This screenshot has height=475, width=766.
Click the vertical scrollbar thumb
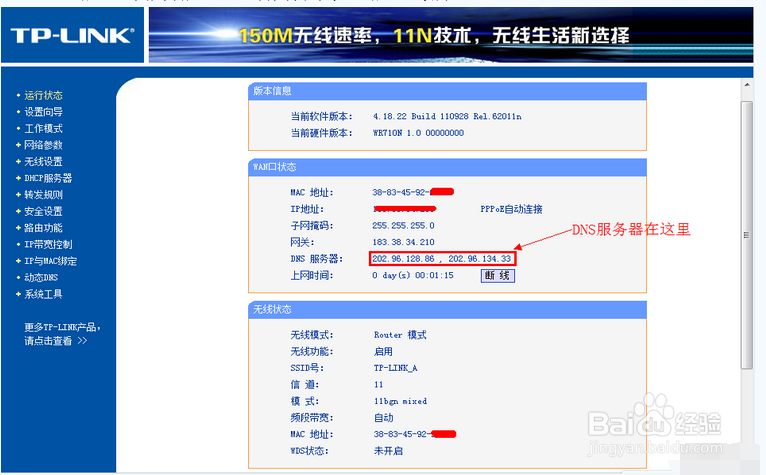tap(747, 235)
